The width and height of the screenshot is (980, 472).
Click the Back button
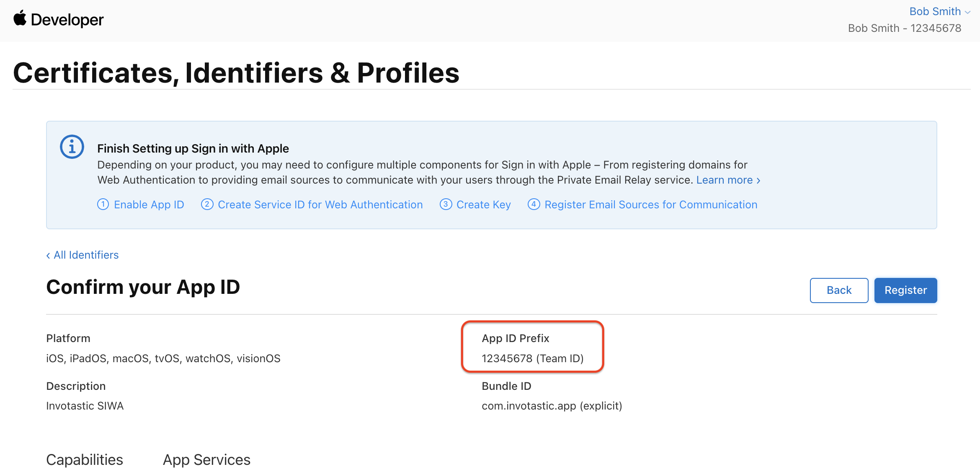(839, 290)
